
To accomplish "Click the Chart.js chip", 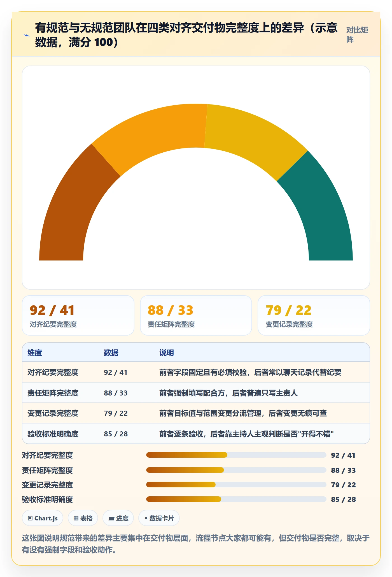I will tap(43, 518).
